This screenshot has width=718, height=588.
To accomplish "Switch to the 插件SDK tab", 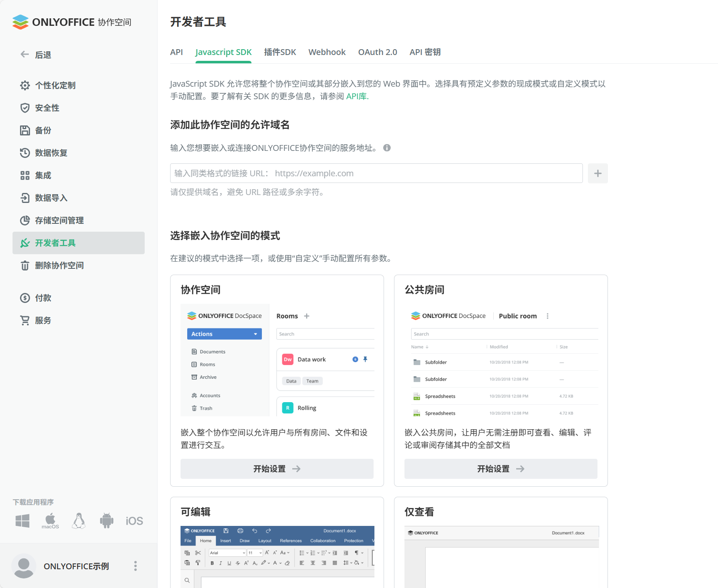I will click(280, 52).
